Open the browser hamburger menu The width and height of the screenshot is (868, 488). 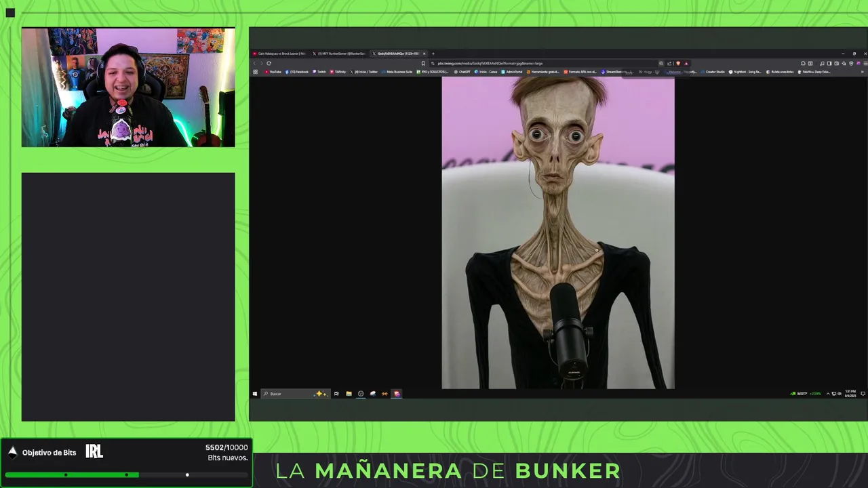point(865,63)
